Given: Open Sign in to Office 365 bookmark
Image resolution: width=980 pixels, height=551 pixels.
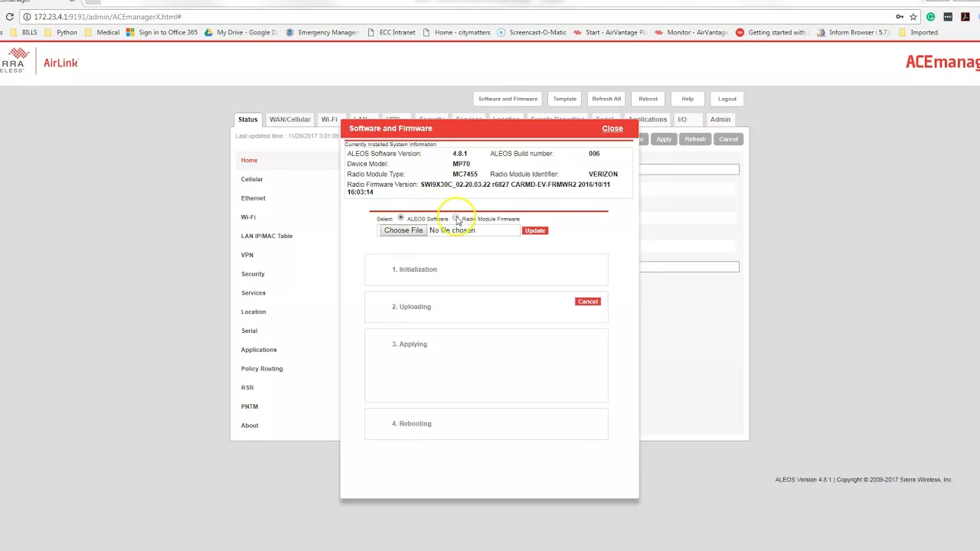Looking at the screenshot, I should coord(162,33).
